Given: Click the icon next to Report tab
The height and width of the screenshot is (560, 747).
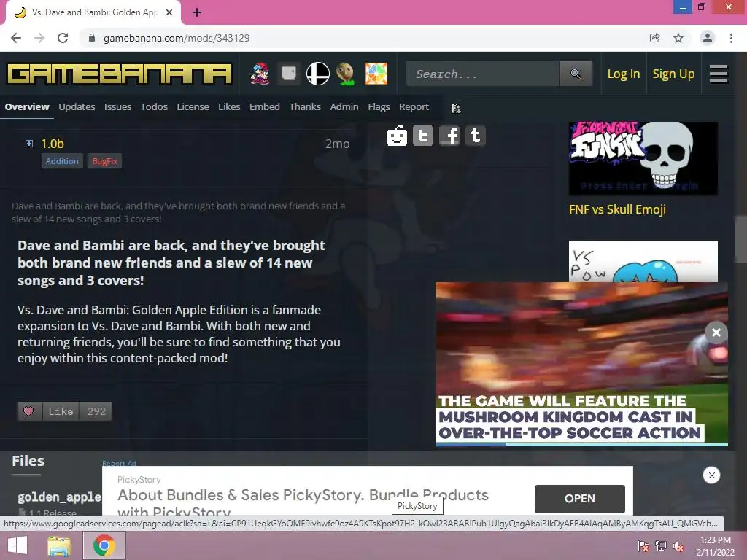Looking at the screenshot, I should pos(456,109).
